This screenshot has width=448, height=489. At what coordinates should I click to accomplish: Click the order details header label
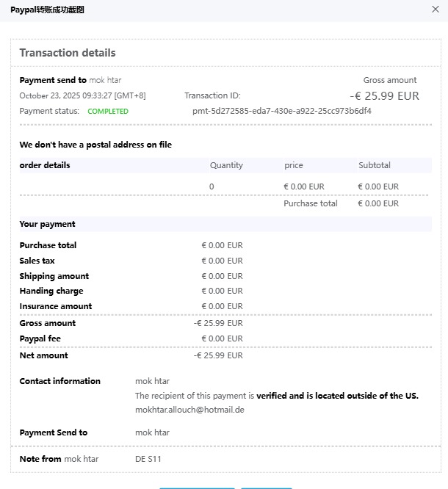click(45, 165)
